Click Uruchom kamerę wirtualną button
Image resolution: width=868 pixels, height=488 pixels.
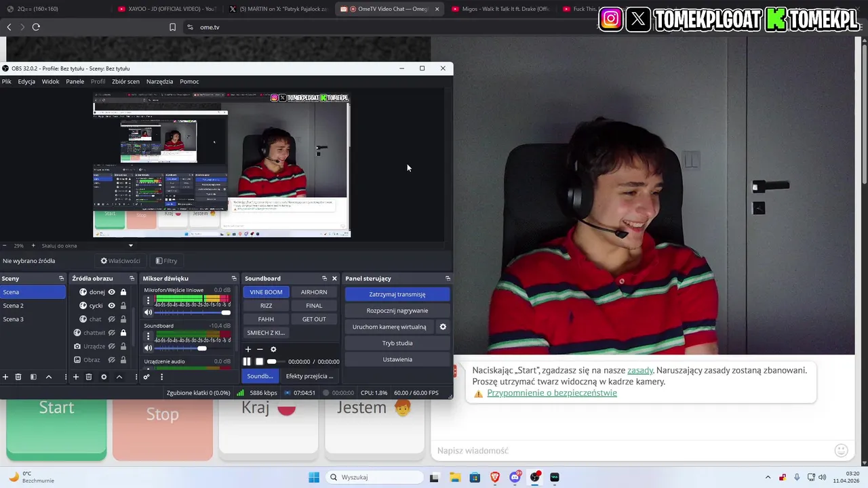[389, 327]
